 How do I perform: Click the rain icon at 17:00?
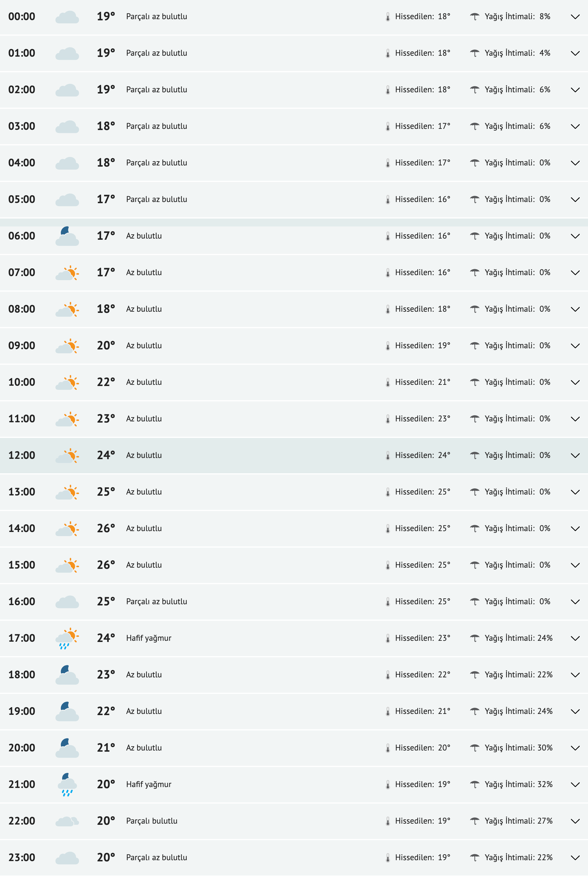pos(68,638)
